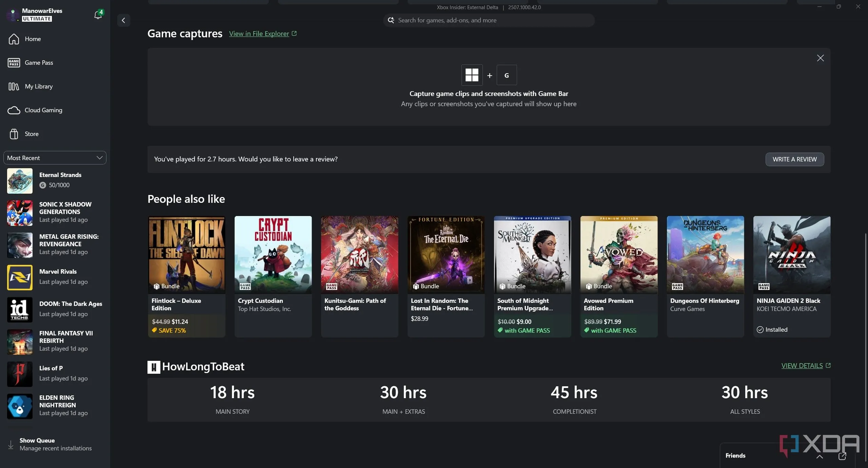Pop out Friends panel with external icon
Screen dimensions: 868x468
[x=842, y=456]
